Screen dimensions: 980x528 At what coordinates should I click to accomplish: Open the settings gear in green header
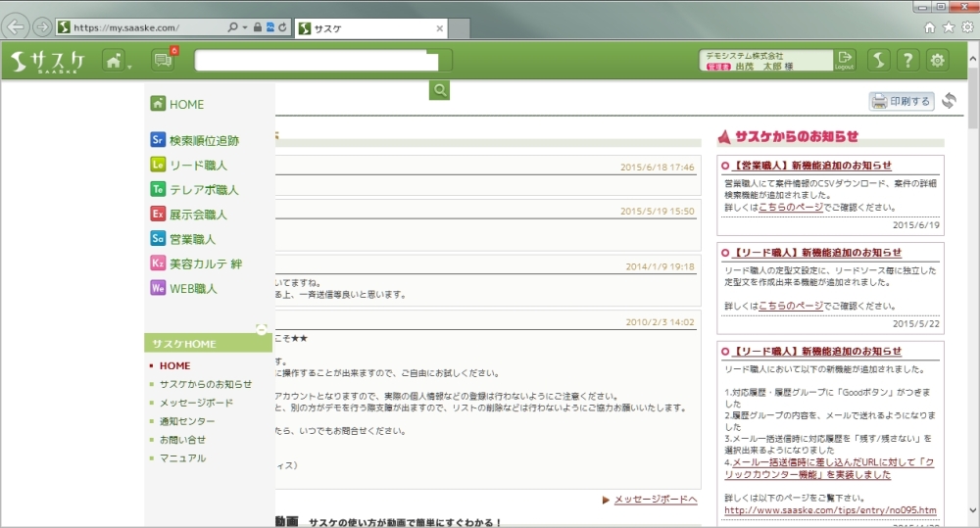(x=938, y=61)
